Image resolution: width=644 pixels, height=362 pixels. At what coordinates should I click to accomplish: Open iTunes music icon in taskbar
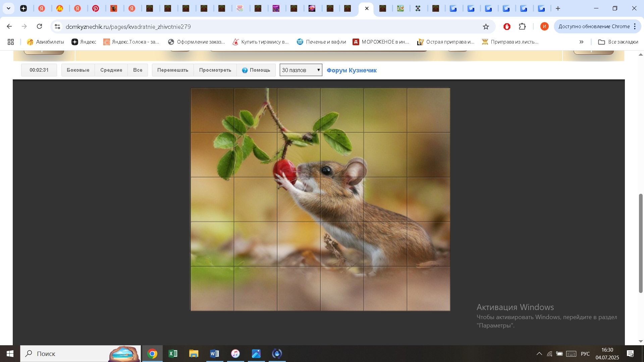tap(235, 354)
